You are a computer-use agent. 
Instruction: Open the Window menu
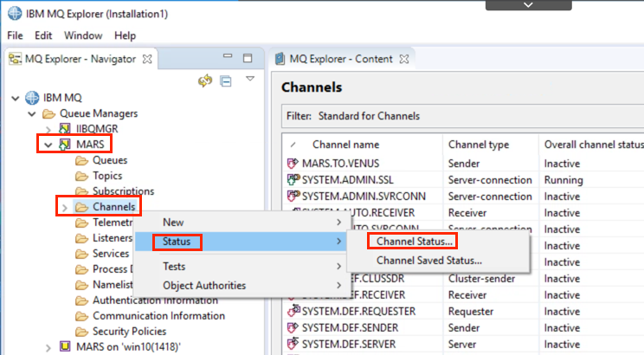83,35
